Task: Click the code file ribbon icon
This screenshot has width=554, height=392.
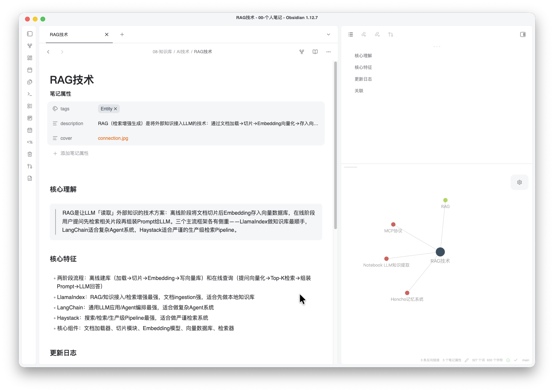Action: coord(30,178)
